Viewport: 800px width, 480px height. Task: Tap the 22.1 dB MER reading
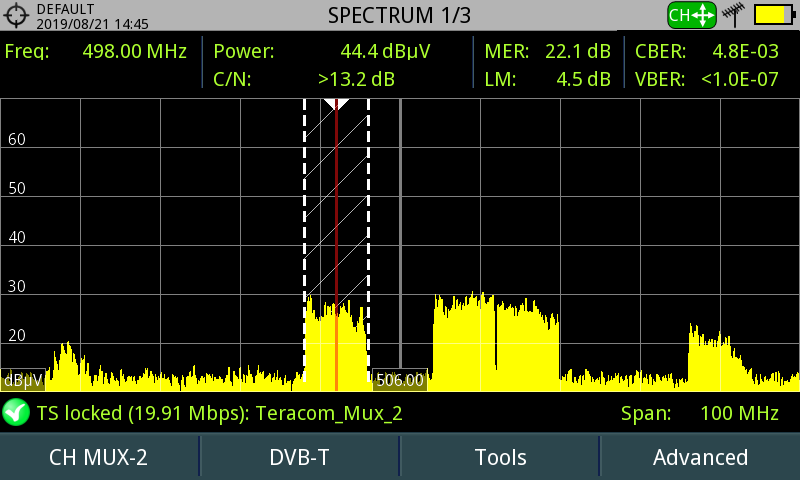pyautogui.click(x=578, y=52)
